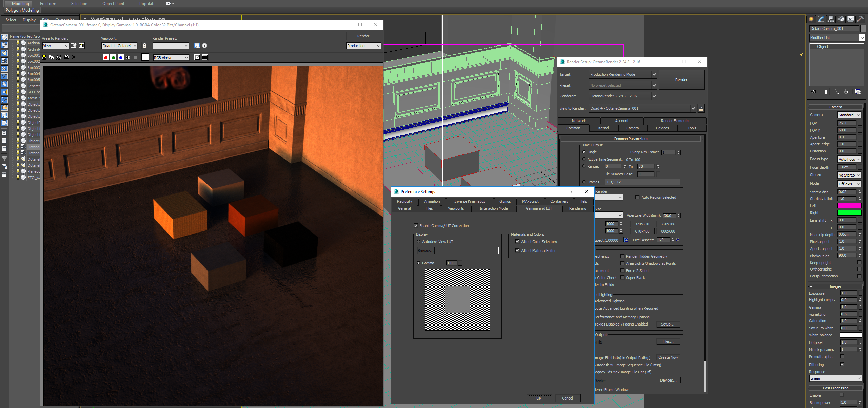Image resolution: width=868 pixels, height=408 pixels.
Task: Open the RGB Alpha channel dropdown
Action: pos(171,58)
